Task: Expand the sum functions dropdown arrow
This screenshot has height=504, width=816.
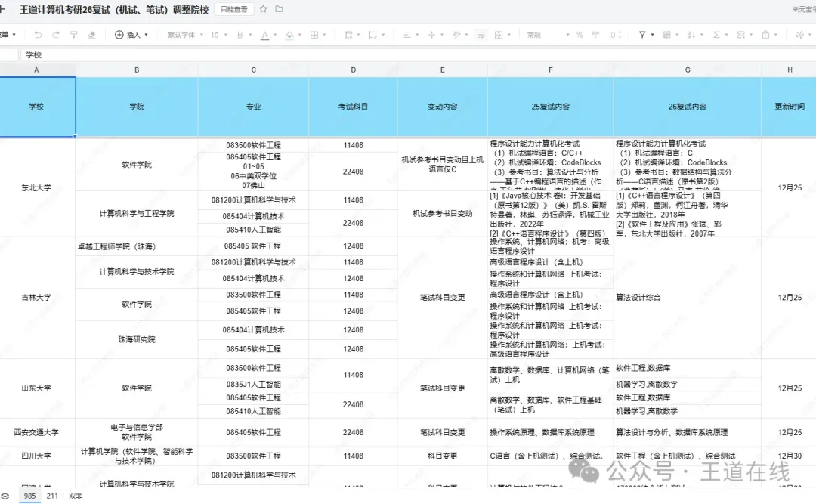Action: [x=727, y=35]
